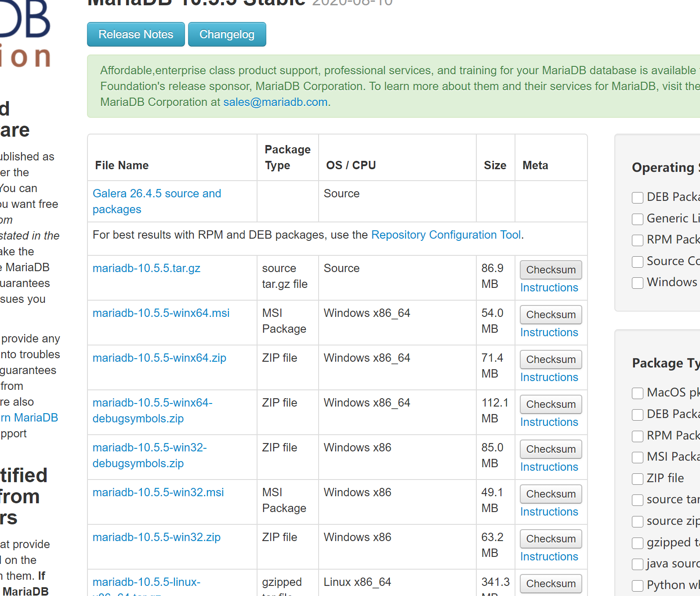Download mariadb-10.5.5.tar.gz
The image size is (700, 596).
[x=146, y=268]
